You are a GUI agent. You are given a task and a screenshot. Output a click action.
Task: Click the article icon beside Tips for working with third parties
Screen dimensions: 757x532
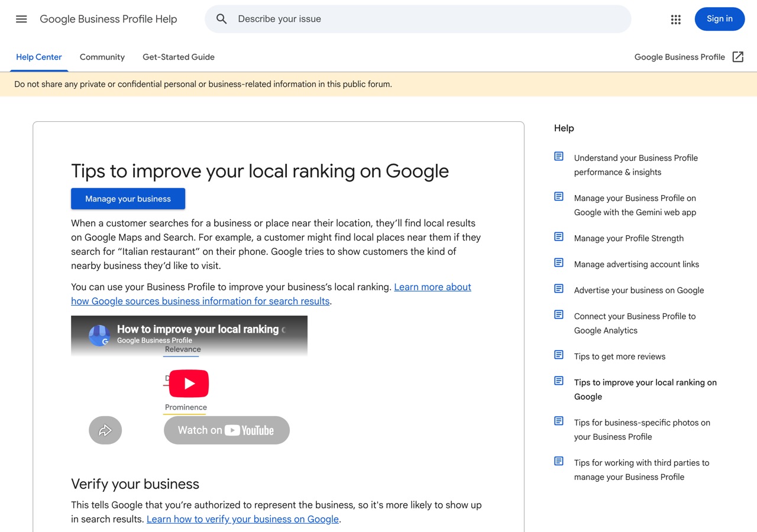[x=559, y=461]
